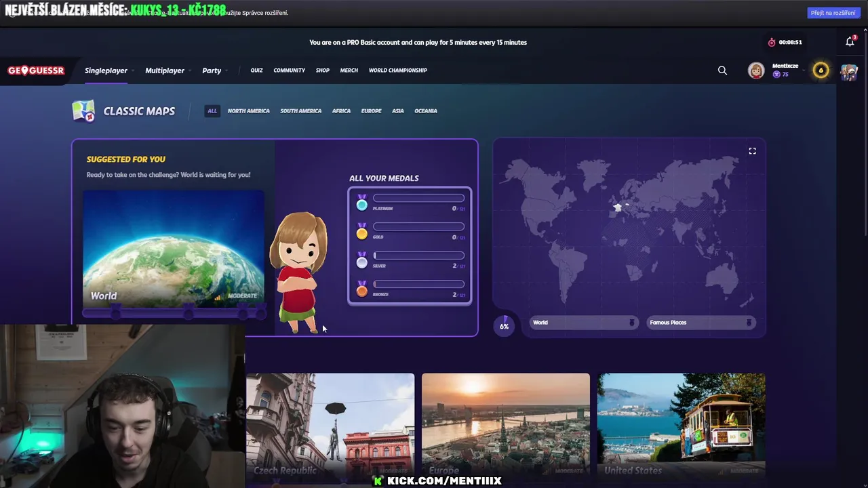Click the Gold medal progress bar

tap(418, 226)
